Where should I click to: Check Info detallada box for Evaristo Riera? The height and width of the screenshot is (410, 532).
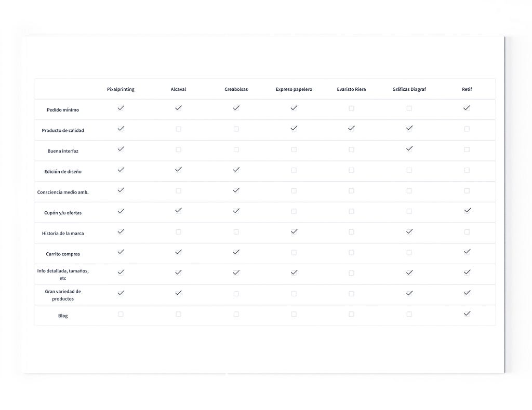pyautogui.click(x=352, y=273)
